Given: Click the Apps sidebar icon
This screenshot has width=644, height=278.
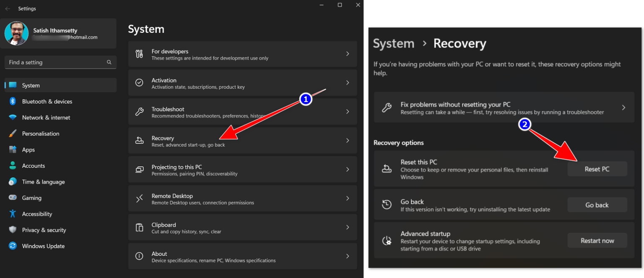Looking at the screenshot, I should coord(12,149).
